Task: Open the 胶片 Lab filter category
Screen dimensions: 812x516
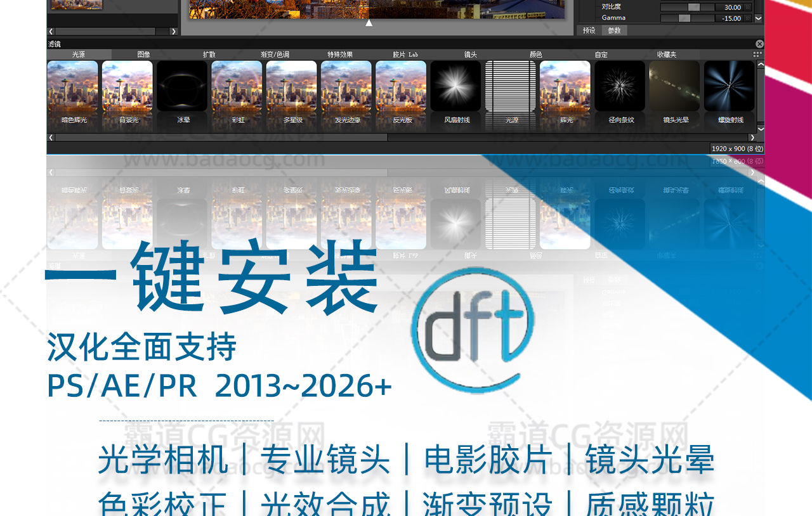Action: [405, 55]
